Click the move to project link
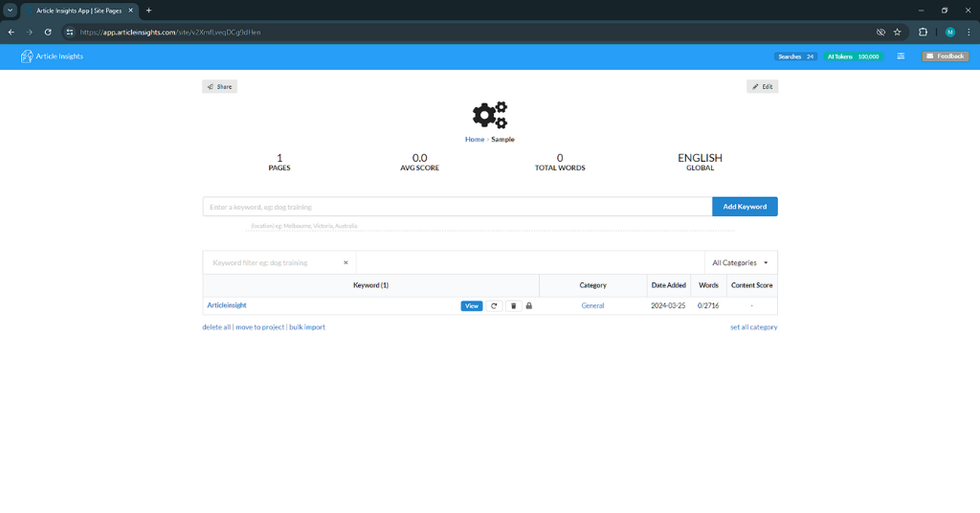 [259, 326]
